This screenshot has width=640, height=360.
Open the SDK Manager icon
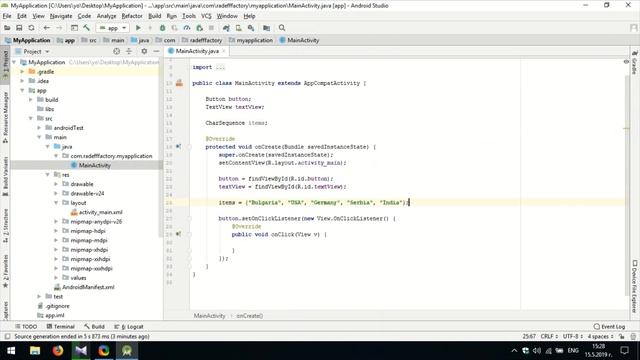(x=251, y=28)
